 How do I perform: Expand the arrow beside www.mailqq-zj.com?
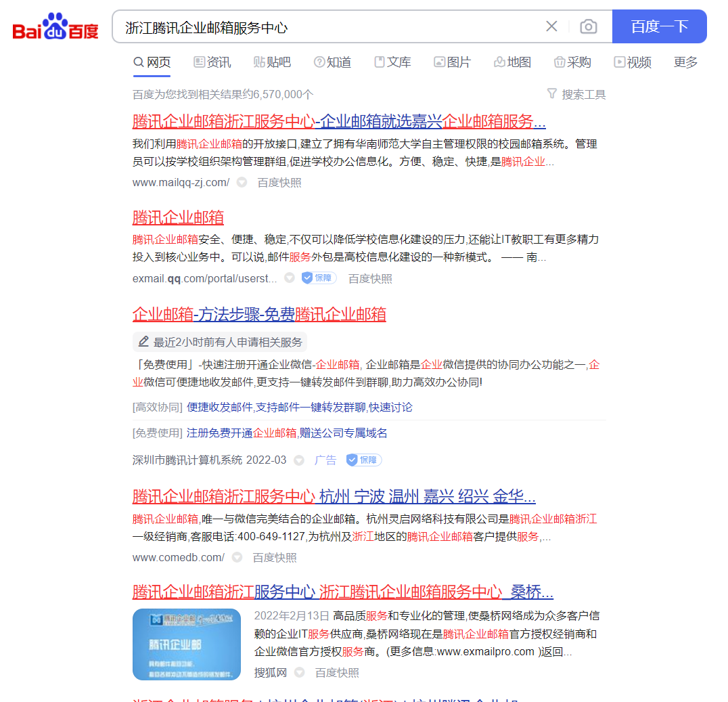click(242, 182)
